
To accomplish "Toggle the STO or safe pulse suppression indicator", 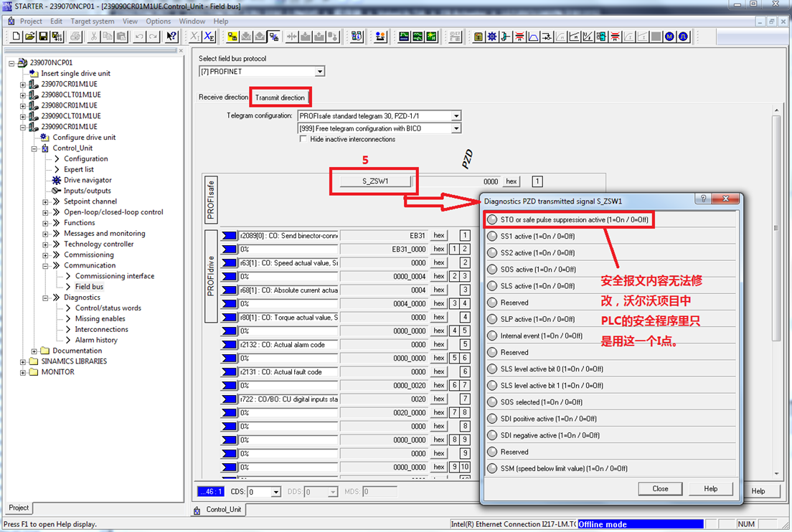I will pyautogui.click(x=492, y=219).
